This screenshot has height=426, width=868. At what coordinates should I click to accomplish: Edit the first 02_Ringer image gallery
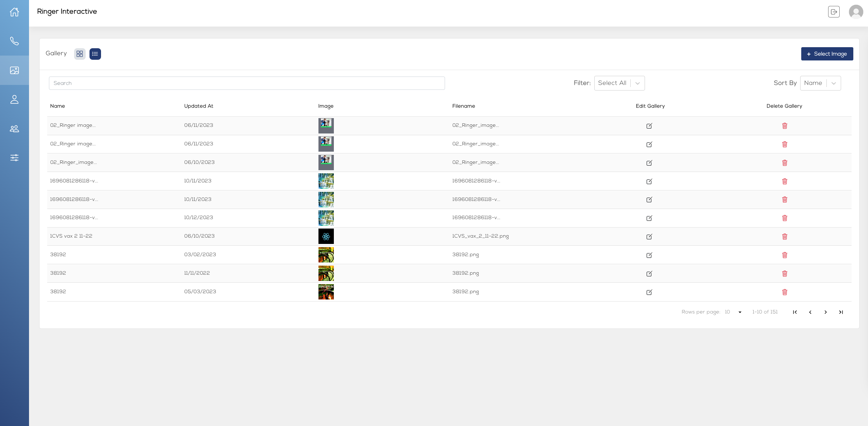(x=649, y=126)
